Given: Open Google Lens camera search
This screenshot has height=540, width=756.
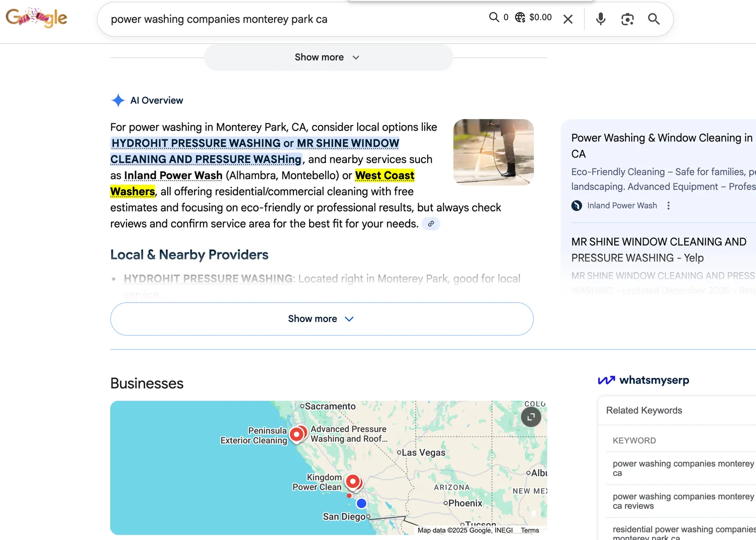Looking at the screenshot, I should tap(627, 19).
